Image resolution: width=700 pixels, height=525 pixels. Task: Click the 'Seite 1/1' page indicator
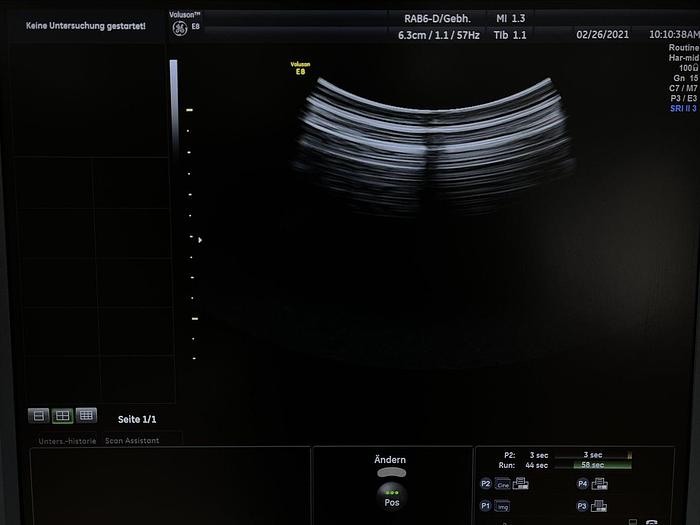137,419
